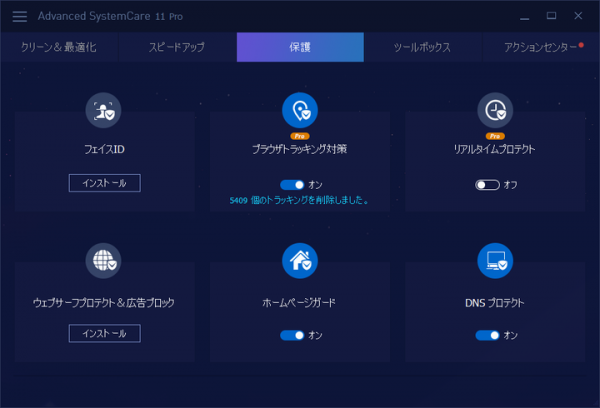Screen dimensions: 600x408
Task: Switch off the DNS プロテクト toggle
Action: click(487, 335)
